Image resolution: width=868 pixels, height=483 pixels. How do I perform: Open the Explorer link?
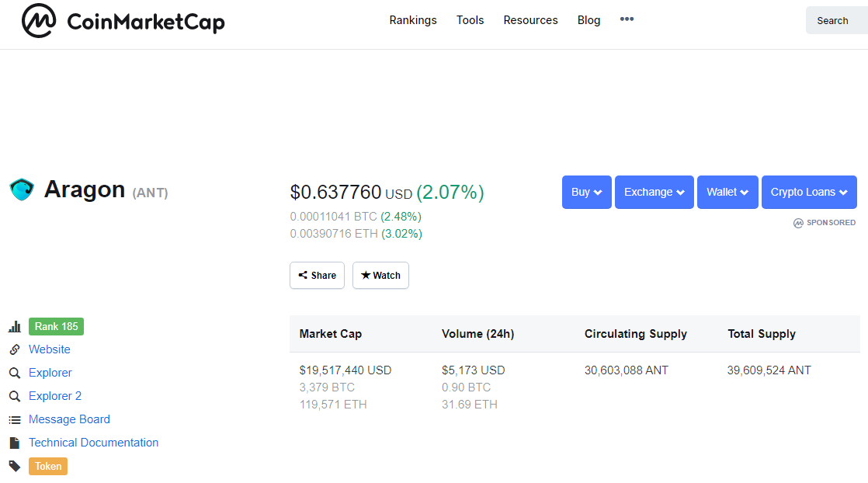[x=50, y=373]
